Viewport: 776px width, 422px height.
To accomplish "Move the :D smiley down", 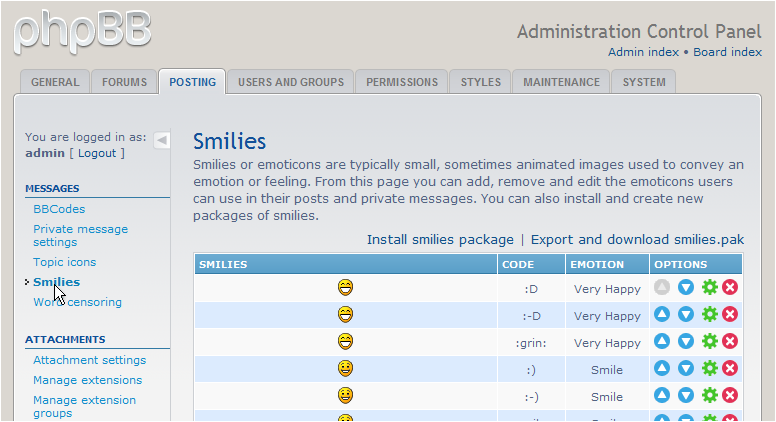I will pyautogui.click(x=686, y=288).
